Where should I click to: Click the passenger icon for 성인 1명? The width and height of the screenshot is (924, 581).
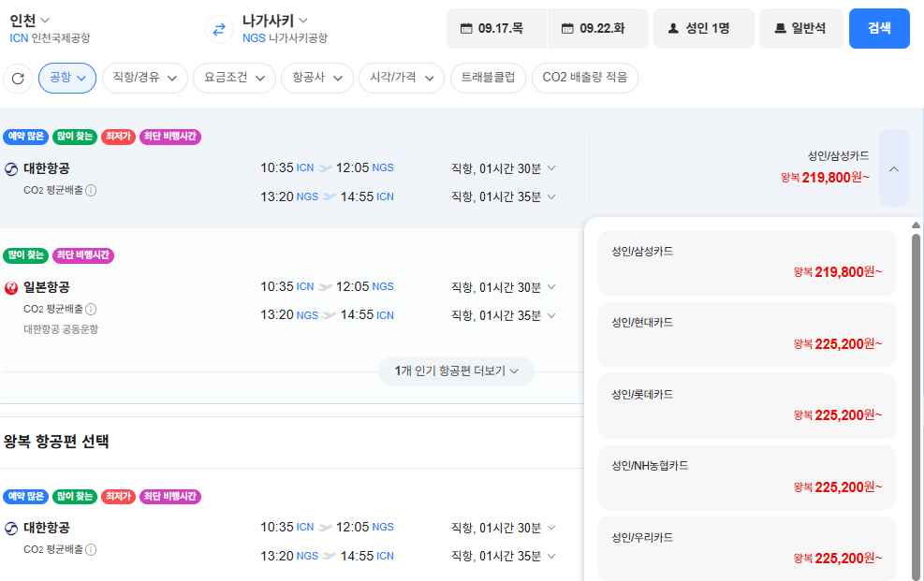click(673, 28)
